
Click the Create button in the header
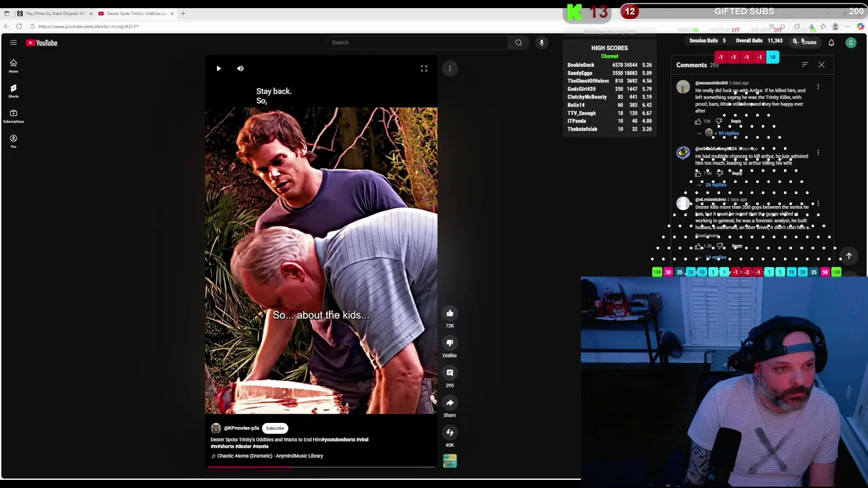tap(806, 42)
